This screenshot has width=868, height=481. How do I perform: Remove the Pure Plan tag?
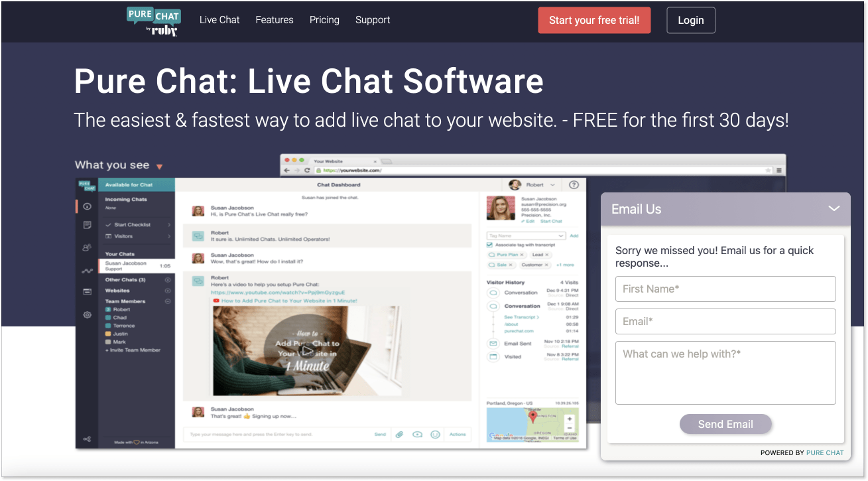(x=522, y=255)
